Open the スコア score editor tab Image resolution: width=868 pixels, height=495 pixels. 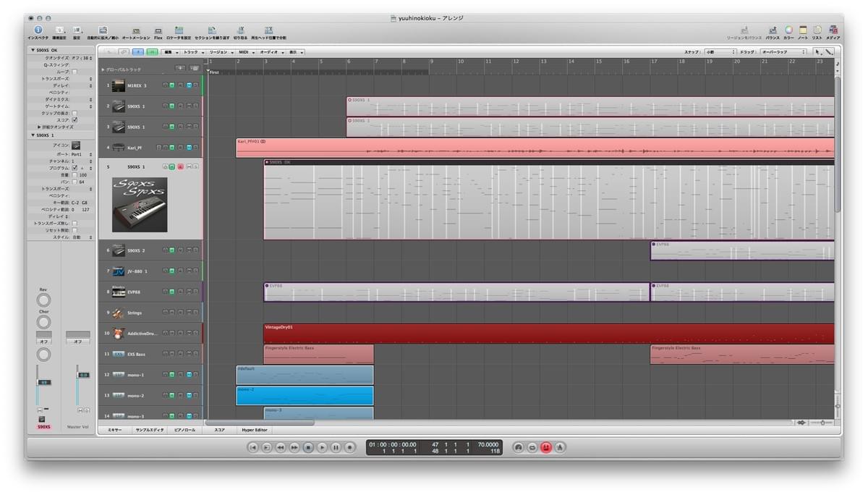tap(220, 430)
